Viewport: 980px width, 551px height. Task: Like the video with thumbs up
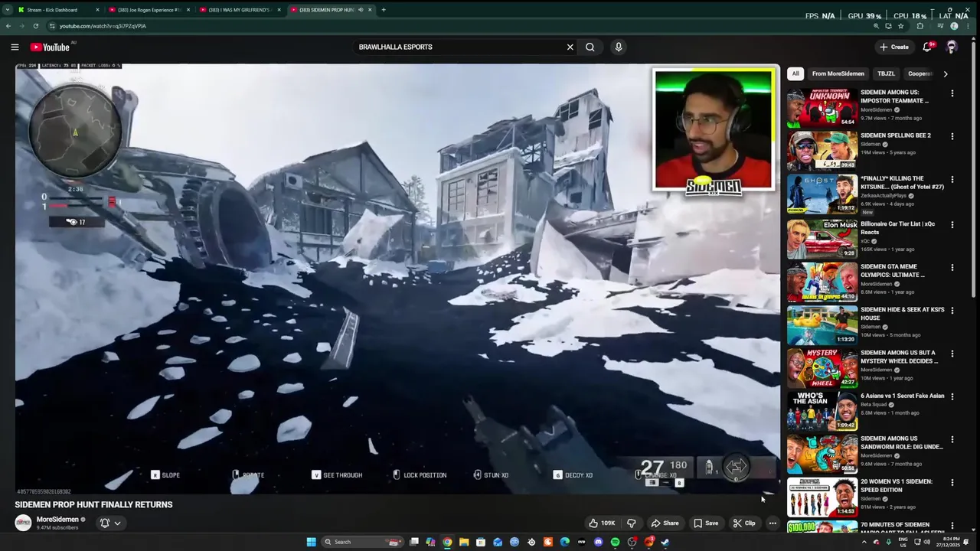tap(602, 523)
